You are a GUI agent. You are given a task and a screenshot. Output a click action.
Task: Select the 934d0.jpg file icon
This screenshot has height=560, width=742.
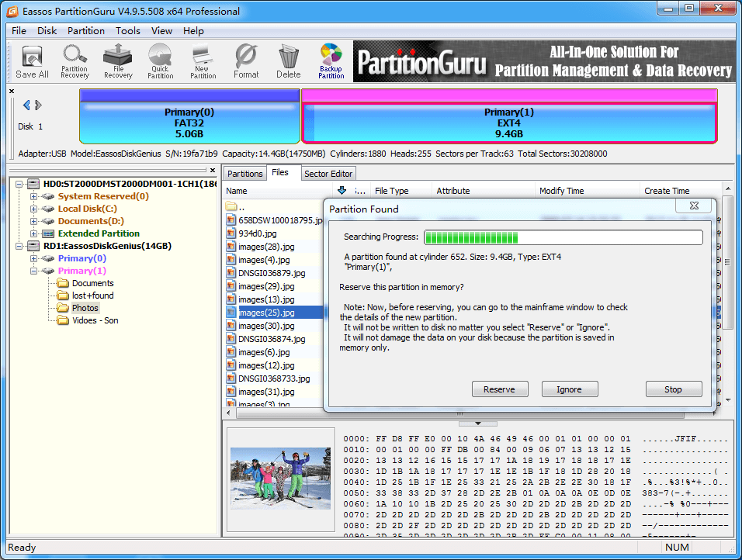[x=231, y=233]
